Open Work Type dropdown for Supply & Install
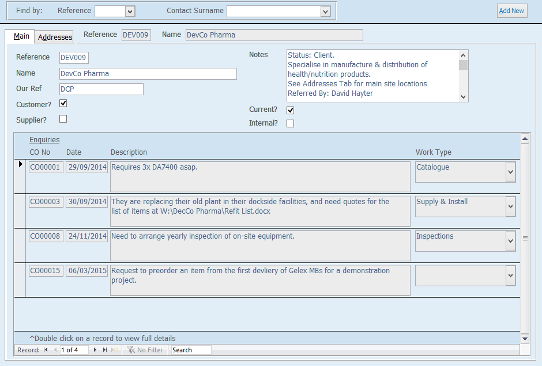Viewport: 542px width, 366px height. (x=511, y=206)
